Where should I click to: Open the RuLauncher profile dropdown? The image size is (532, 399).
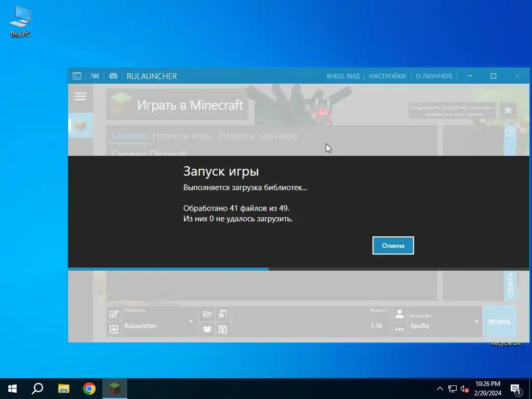[x=160, y=322]
